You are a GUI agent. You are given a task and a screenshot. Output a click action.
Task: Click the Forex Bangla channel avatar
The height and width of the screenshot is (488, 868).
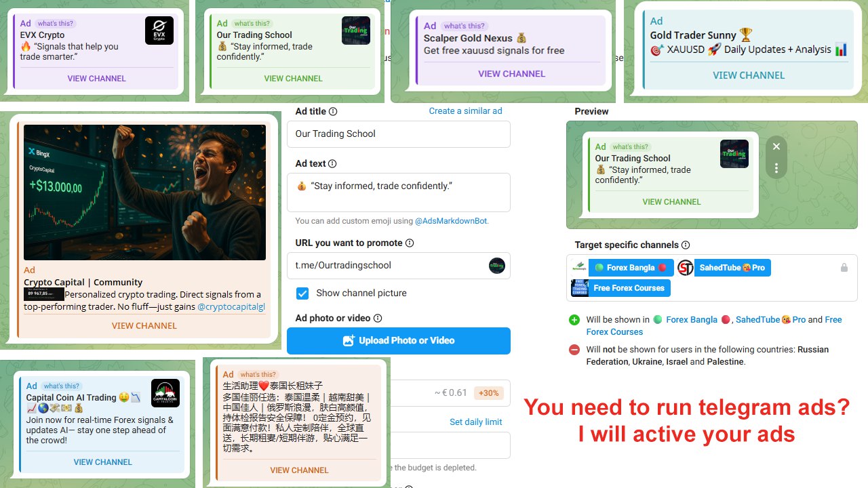pyautogui.click(x=580, y=268)
